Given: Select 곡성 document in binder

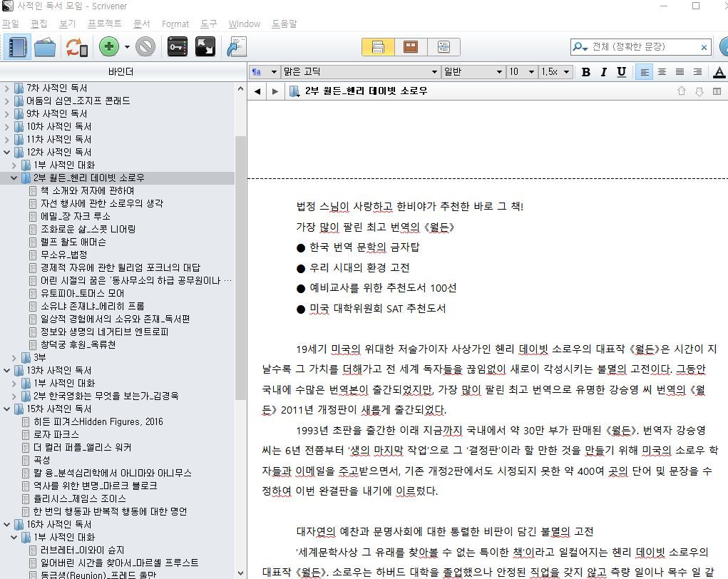Looking at the screenshot, I should click(41, 460).
